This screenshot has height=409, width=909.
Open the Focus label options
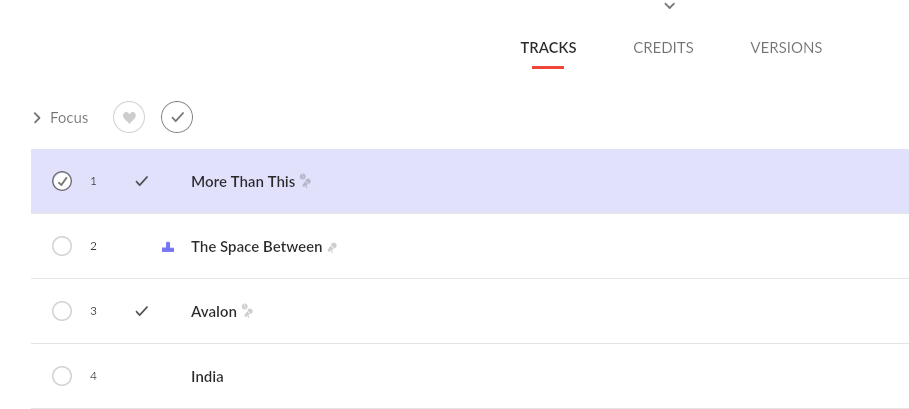tap(69, 118)
